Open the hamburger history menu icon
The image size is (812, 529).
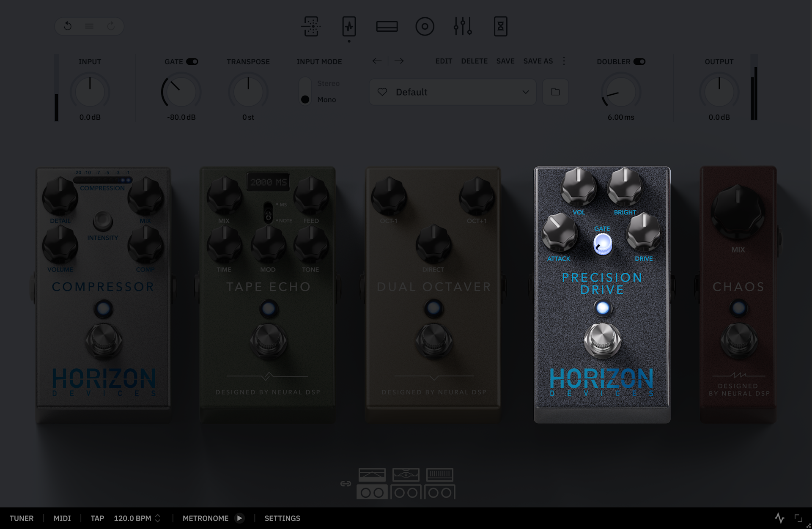(x=89, y=26)
